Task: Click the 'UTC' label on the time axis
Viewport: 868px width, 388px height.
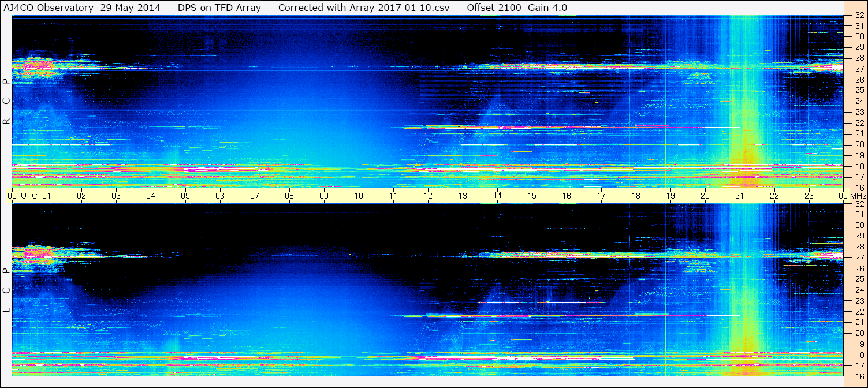Action: click(x=29, y=196)
